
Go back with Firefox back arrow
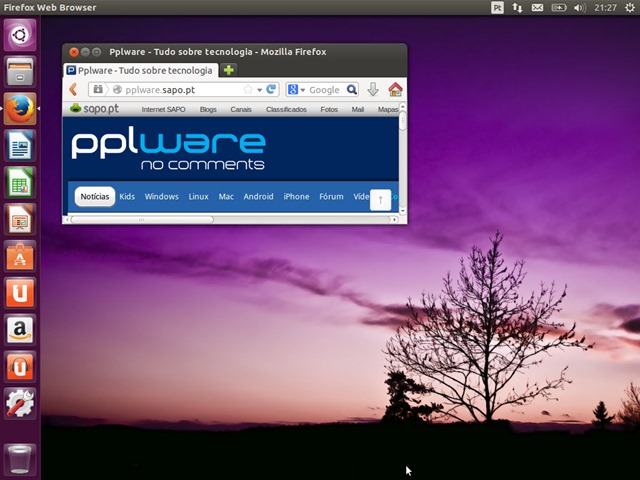tap(73, 89)
